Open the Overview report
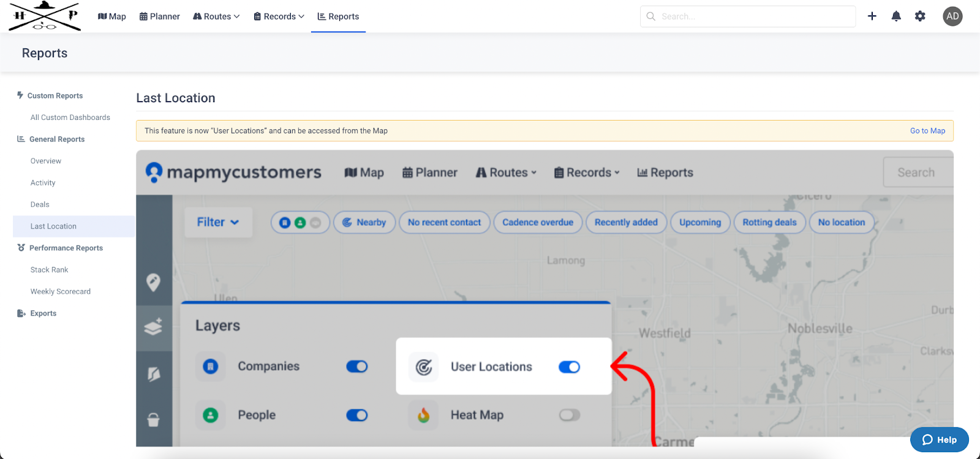This screenshot has width=980, height=459. (x=46, y=161)
